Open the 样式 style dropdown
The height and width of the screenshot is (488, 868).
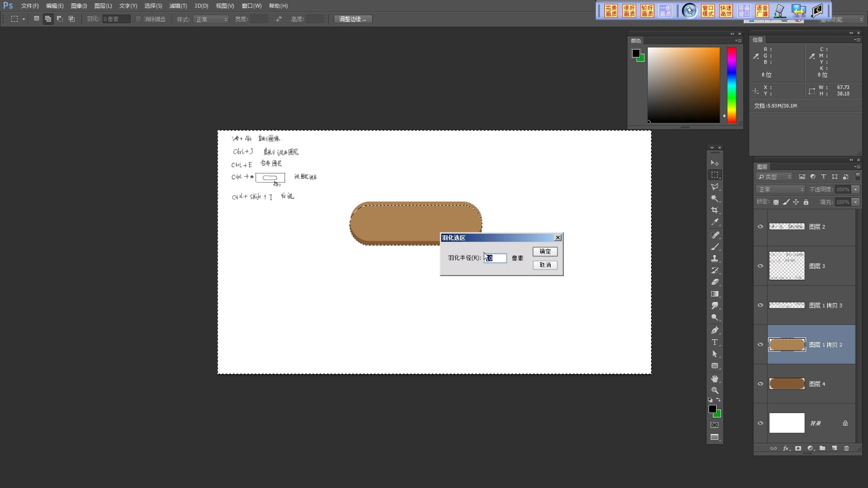(x=212, y=19)
